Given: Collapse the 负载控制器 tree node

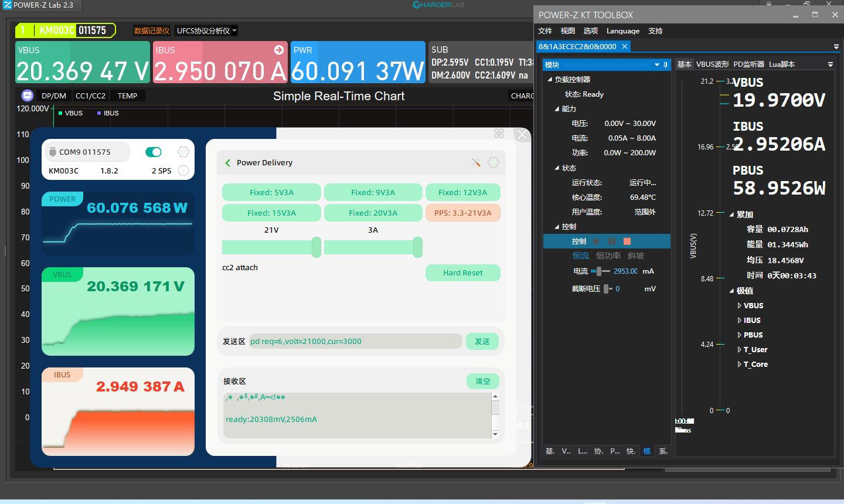Looking at the screenshot, I should click(550, 80).
